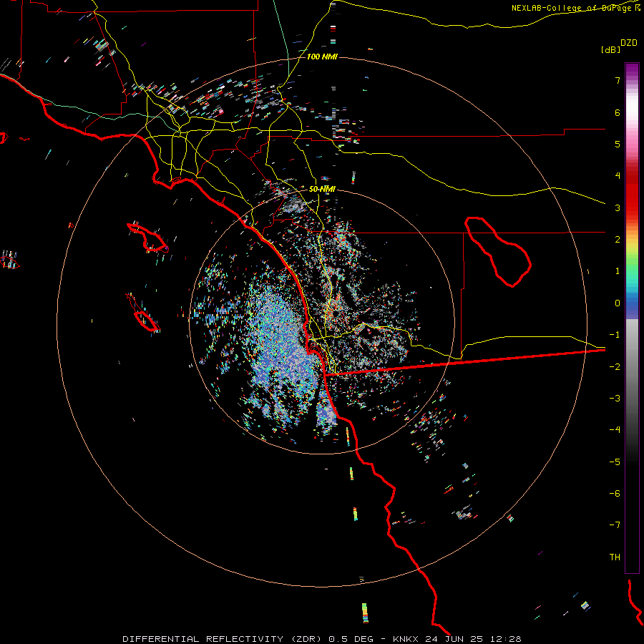This screenshot has height=644, width=644.
Task: Pick the positive 2 tick label
Action: (x=618, y=240)
